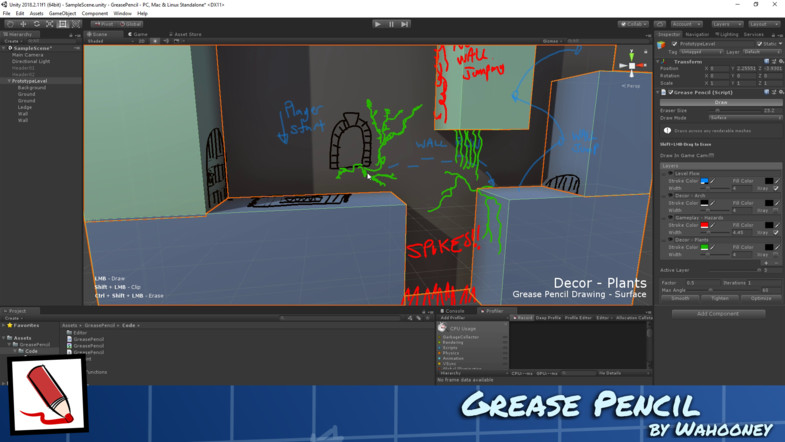The width and height of the screenshot is (785, 442).
Task: Toggle Draw In Game Cam checkbox
Action: (711, 155)
